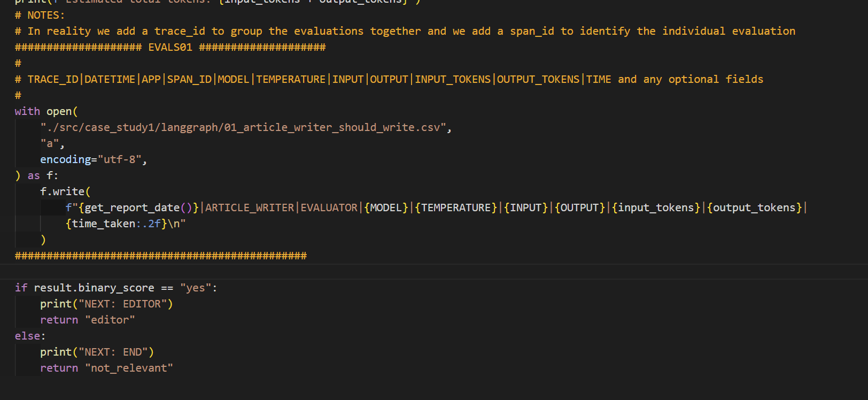Click the EVALS01 text in the hash banner
The width and height of the screenshot is (868, 400).
[170, 48]
